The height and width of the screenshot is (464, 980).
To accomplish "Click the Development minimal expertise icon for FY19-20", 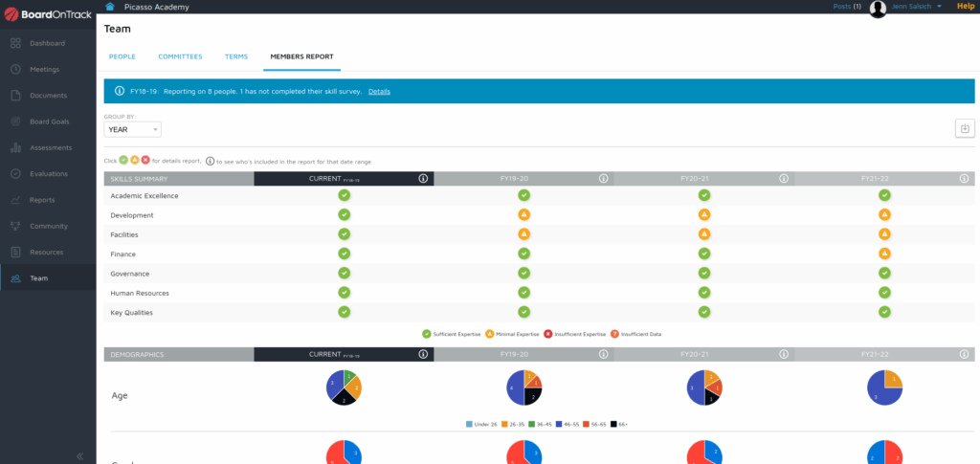I will [x=523, y=215].
